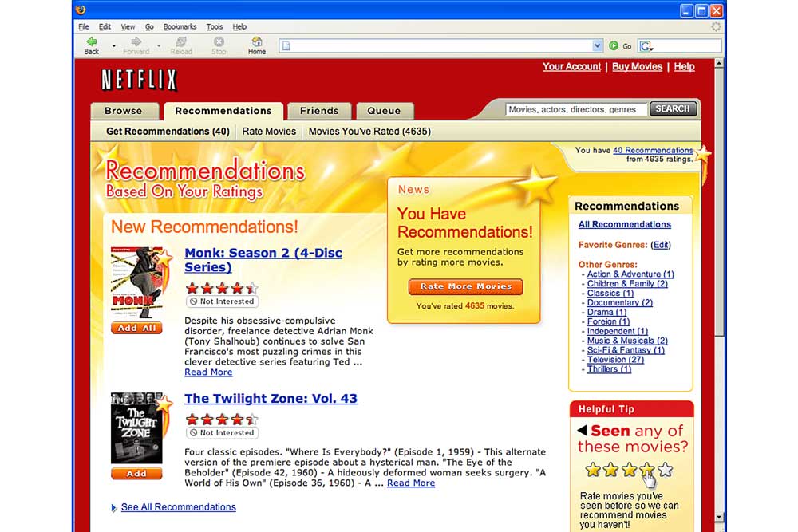Screen dimensions: 798x532
Task: Mark The Twilight Zone Not Interested
Action: (223, 433)
